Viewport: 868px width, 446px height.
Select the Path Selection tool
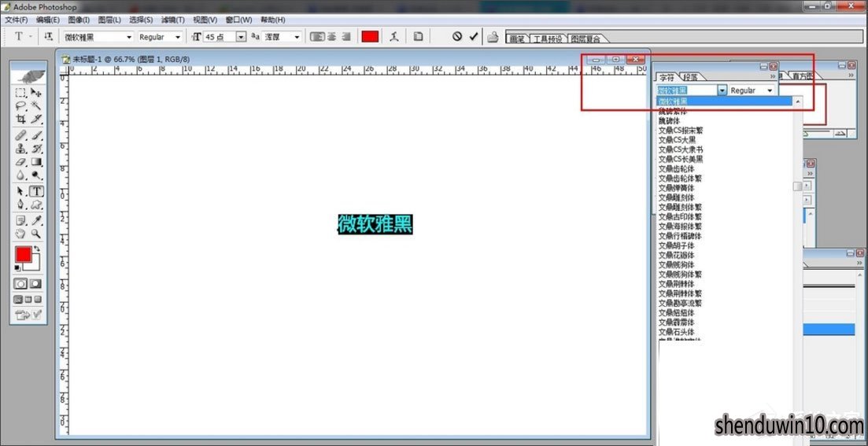[20, 191]
